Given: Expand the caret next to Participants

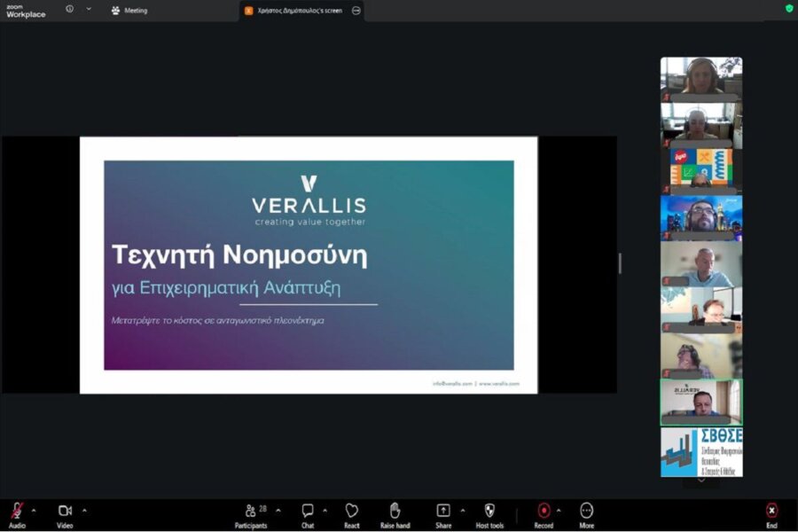Looking at the screenshot, I should click(x=278, y=511).
